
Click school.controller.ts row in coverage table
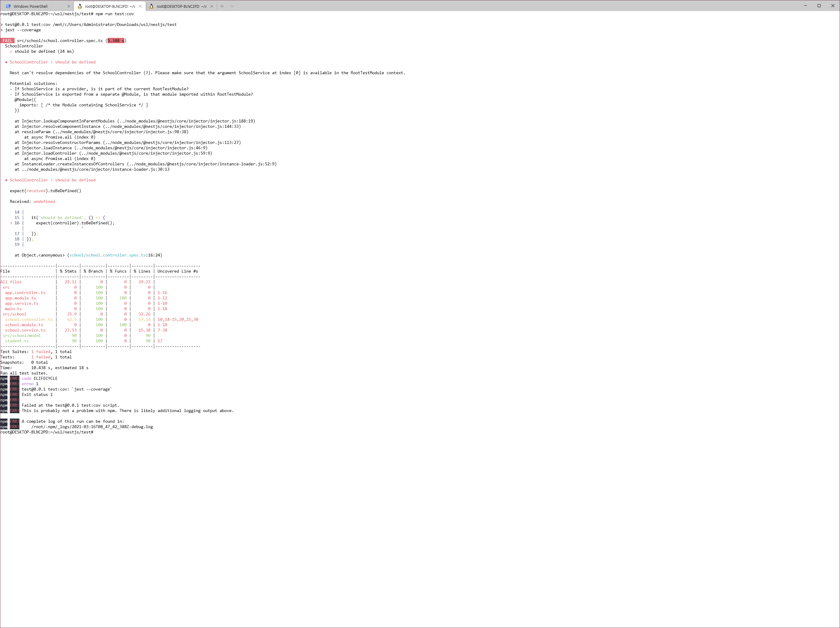point(29,319)
